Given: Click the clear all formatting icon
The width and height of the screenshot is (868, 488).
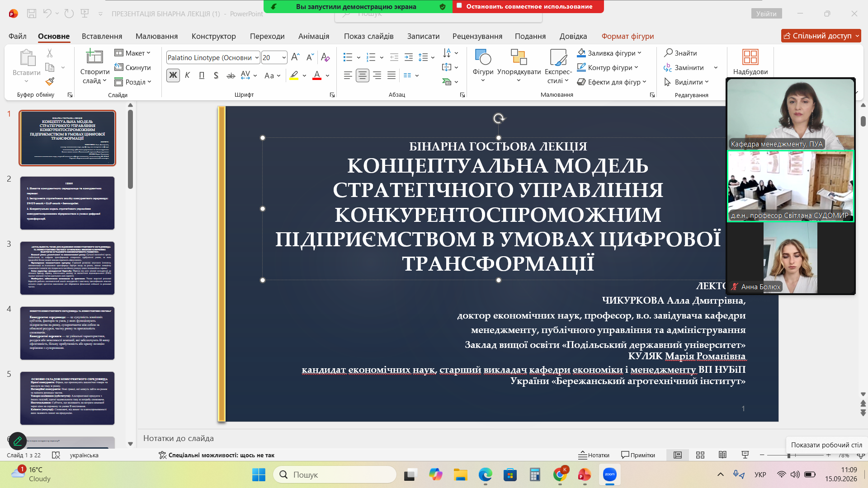Looking at the screenshot, I should (325, 57).
